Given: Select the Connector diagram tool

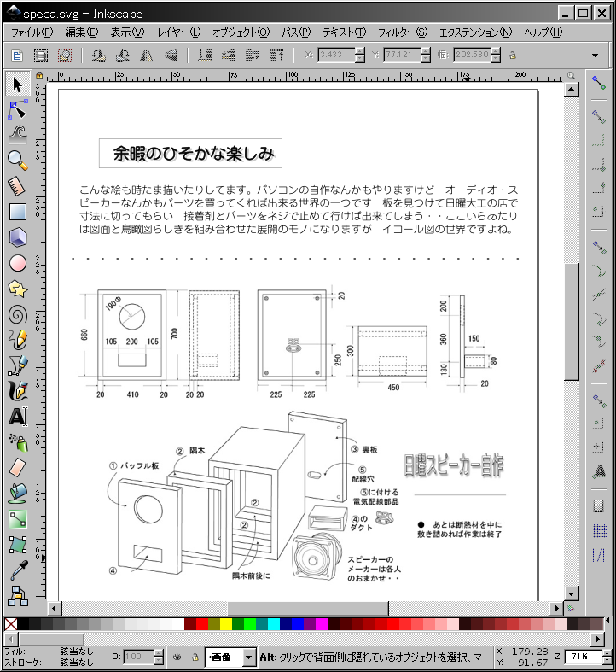Looking at the screenshot, I should pos(18,596).
